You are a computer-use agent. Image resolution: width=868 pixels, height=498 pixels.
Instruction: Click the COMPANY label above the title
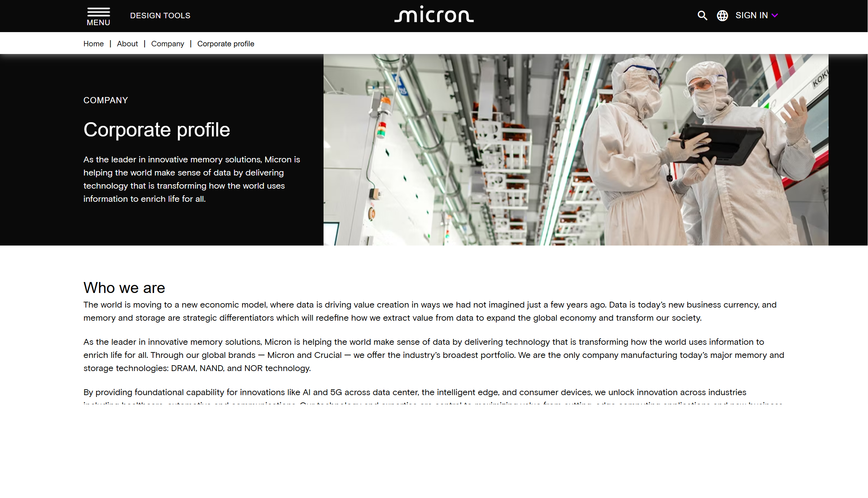106,100
